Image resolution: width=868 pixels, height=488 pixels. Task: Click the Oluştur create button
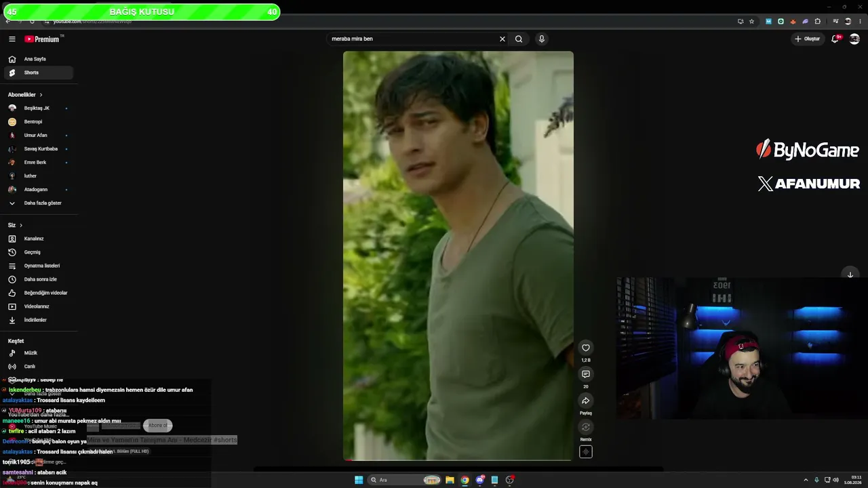click(808, 39)
